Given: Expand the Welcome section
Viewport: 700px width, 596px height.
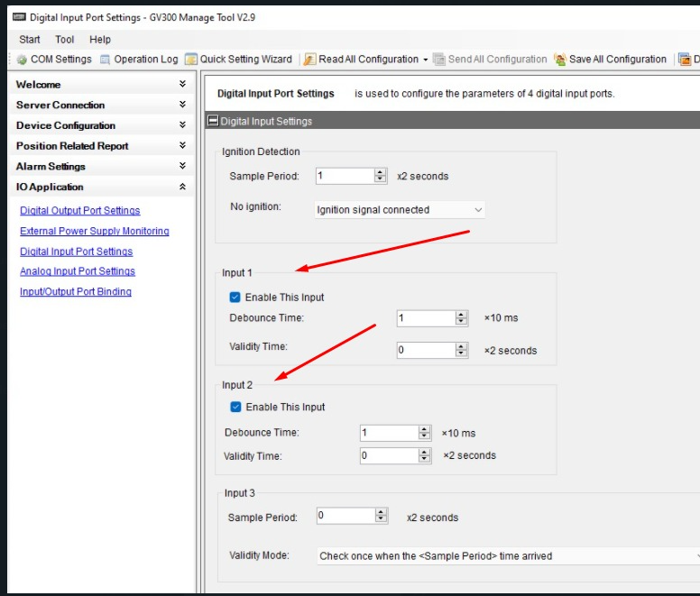Looking at the screenshot, I should [x=102, y=85].
